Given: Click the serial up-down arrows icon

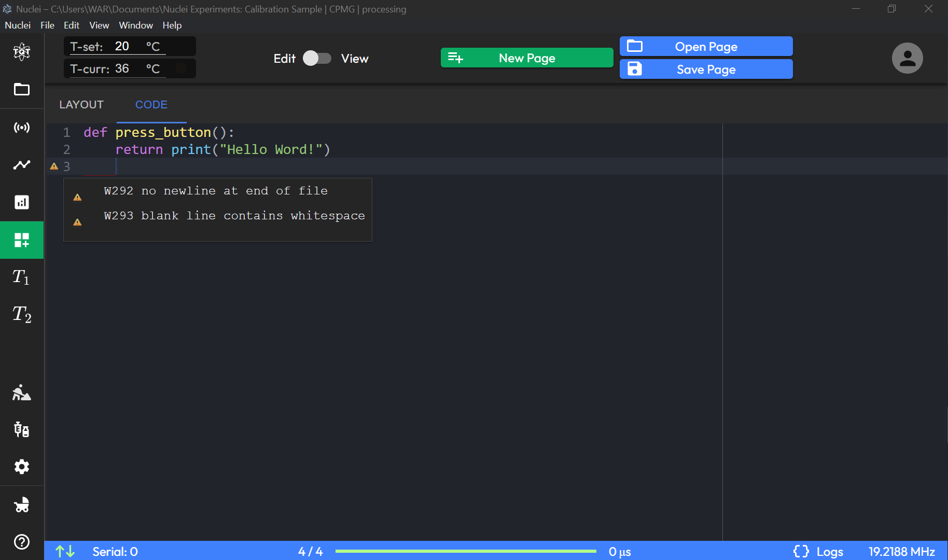Looking at the screenshot, I should [x=65, y=551].
